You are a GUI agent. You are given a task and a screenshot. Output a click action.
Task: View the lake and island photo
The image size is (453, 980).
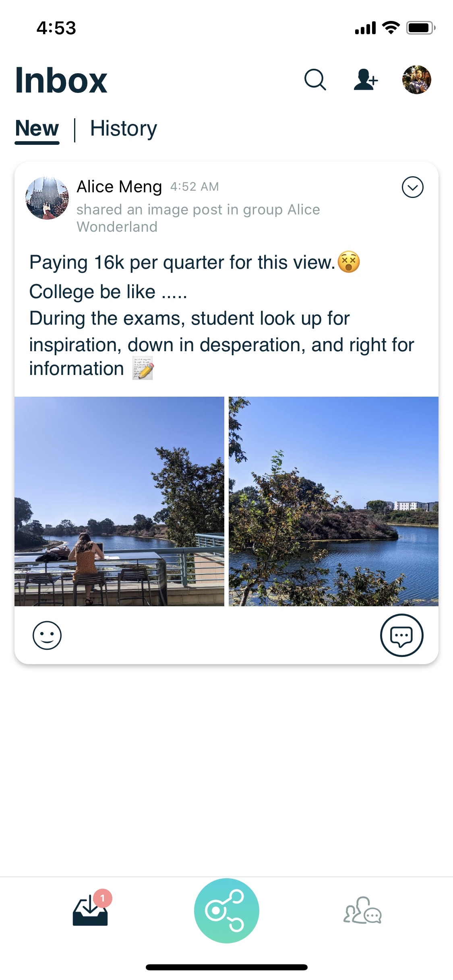333,501
